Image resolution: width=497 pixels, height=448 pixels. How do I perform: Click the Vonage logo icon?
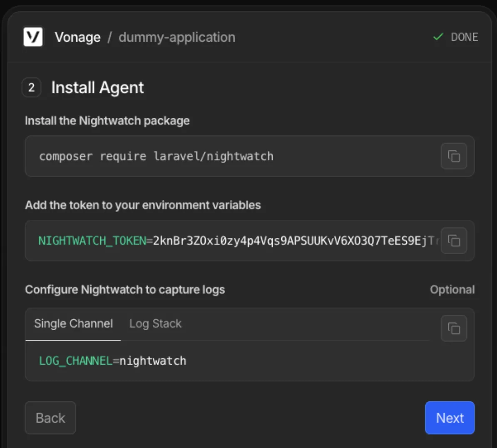[x=33, y=37]
